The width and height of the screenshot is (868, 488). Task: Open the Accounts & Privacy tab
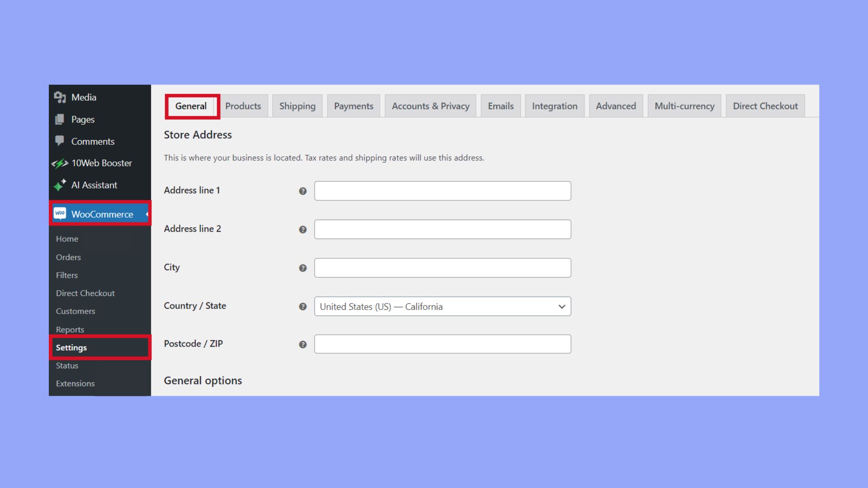[430, 106]
